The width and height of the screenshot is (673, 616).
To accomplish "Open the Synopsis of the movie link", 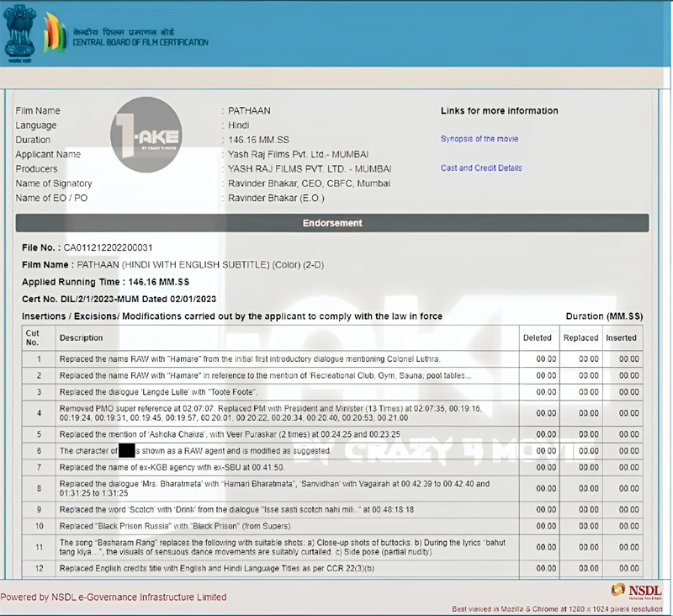I will [x=480, y=139].
